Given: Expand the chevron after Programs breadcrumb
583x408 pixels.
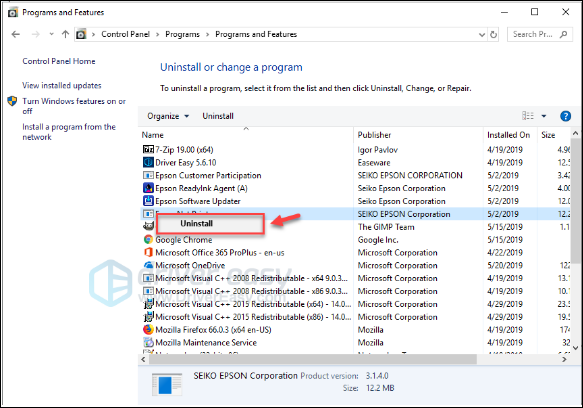Looking at the screenshot, I should click(x=207, y=35).
